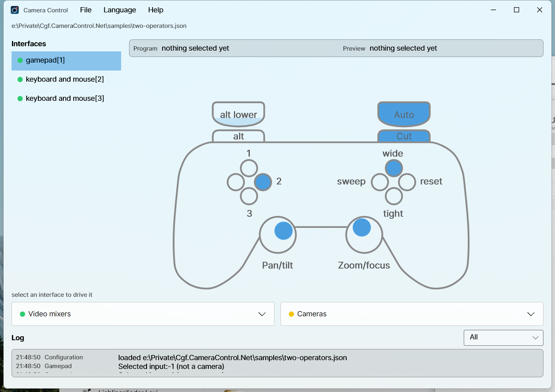Open the All log filter dropdown
Screen dimensions: 555x392
point(504,338)
